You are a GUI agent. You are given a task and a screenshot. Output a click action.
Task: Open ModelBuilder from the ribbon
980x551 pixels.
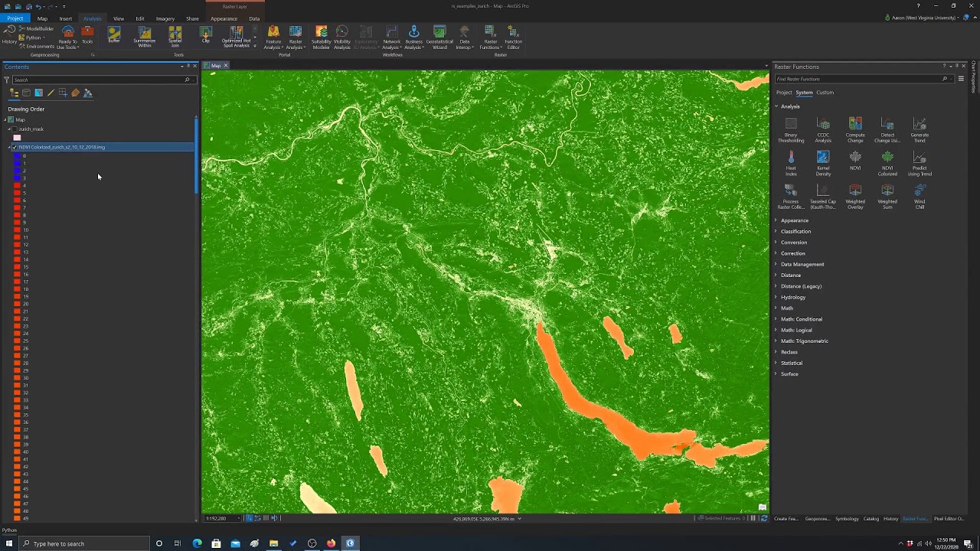click(37, 28)
